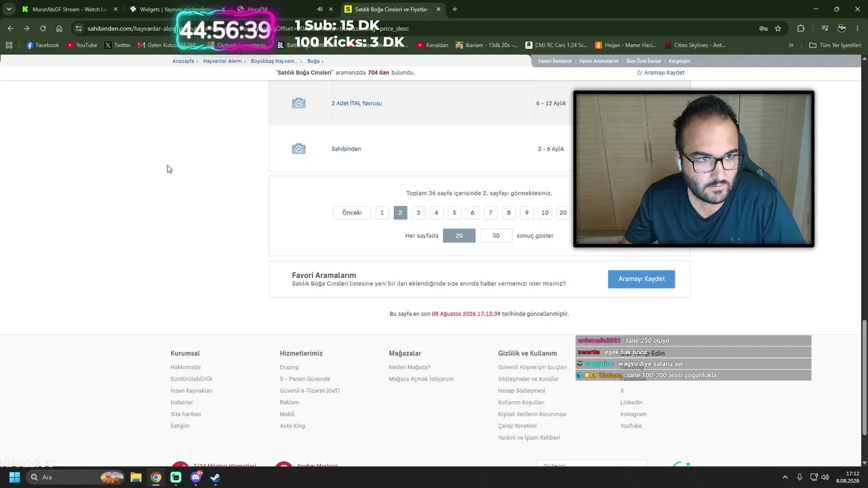The height and width of the screenshot is (488, 868).
Task: Click the page vertical scrollbar thumb
Action: [x=864, y=378]
